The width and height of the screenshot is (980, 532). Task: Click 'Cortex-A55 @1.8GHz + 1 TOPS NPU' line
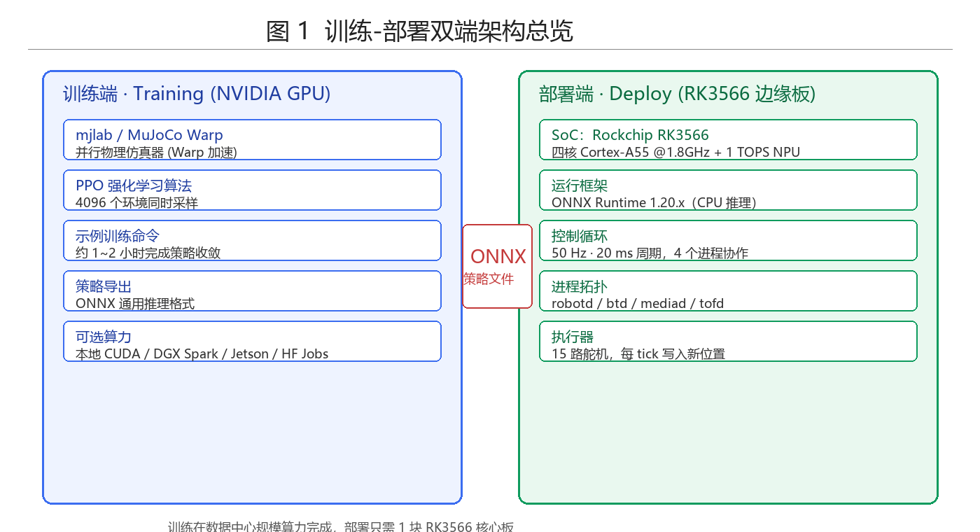(x=675, y=152)
